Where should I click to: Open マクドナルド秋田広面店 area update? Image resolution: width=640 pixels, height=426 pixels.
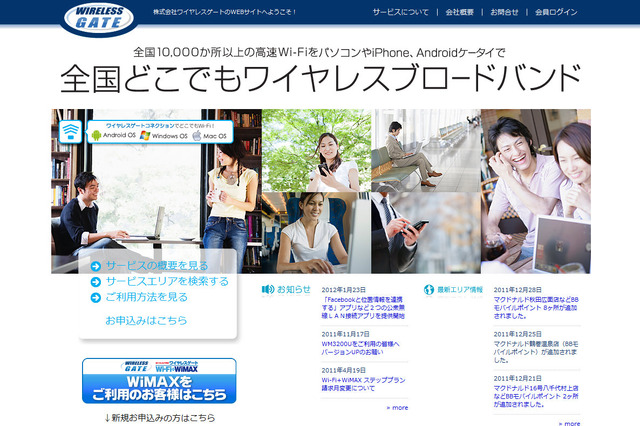536,308
